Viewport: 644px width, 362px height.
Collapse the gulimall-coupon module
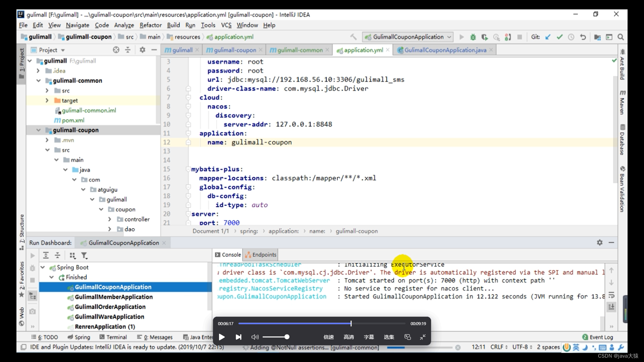click(x=38, y=130)
